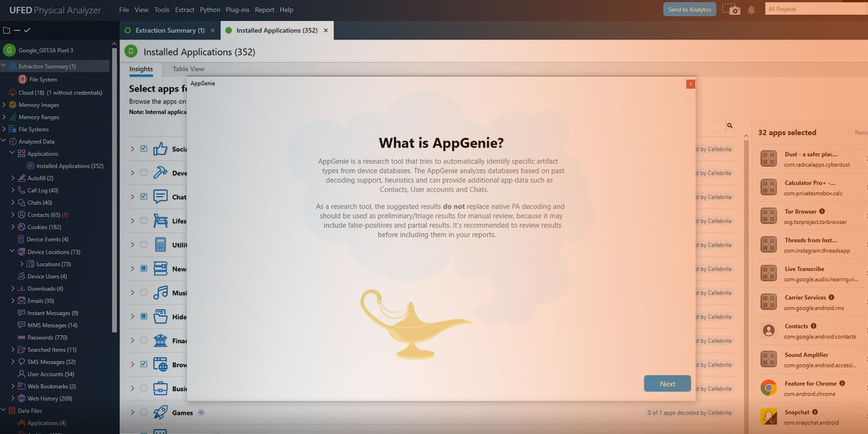Open the Extract menu
868x434 pixels.
tap(184, 10)
